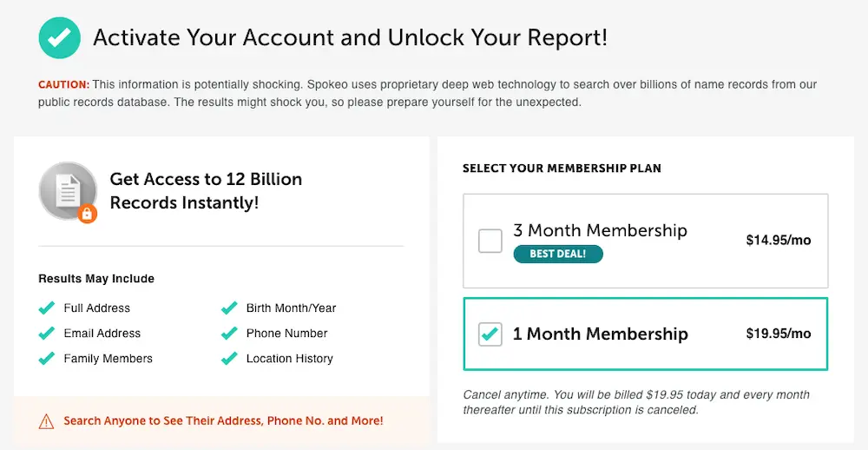The height and width of the screenshot is (450, 868).
Task: Select the 3 Month Membership plan card
Action: tap(646, 241)
